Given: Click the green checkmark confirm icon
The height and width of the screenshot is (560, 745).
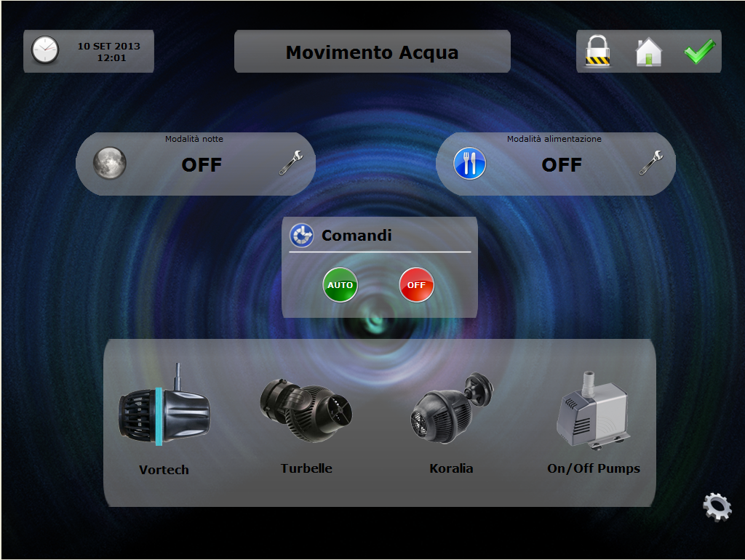Looking at the screenshot, I should [x=699, y=52].
